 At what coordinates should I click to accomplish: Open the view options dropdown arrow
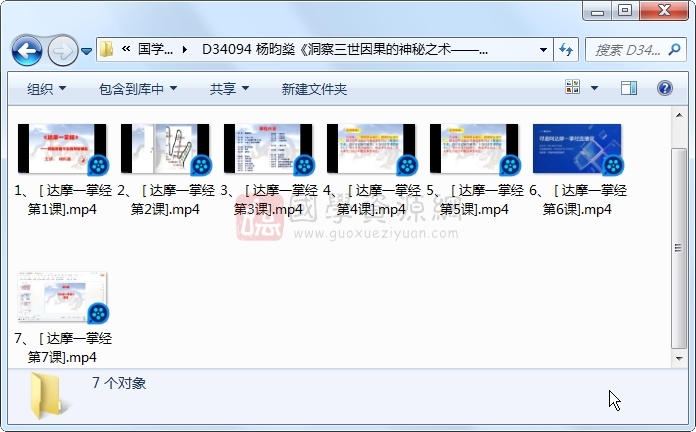[594, 87]
